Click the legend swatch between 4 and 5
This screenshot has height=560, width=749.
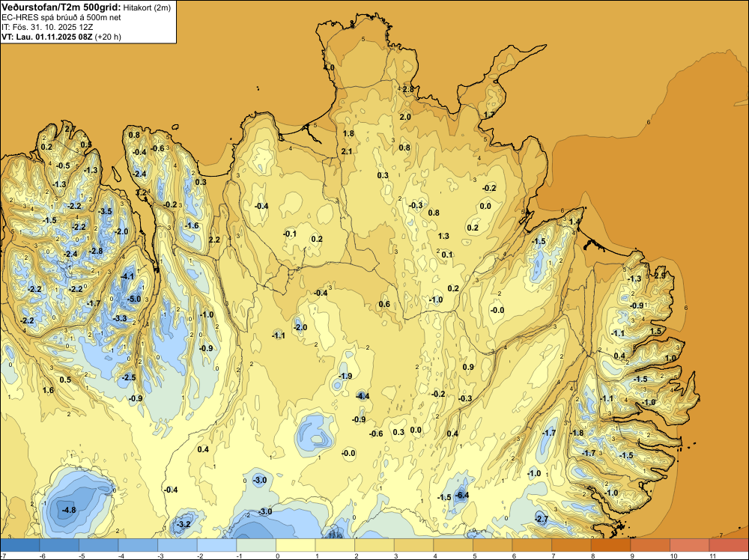[x=453, y=545]
